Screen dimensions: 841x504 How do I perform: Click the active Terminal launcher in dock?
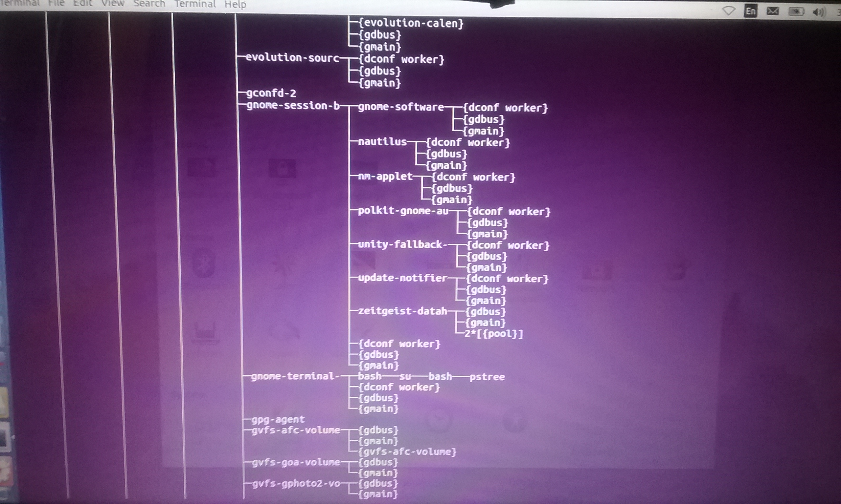(5, 437)
